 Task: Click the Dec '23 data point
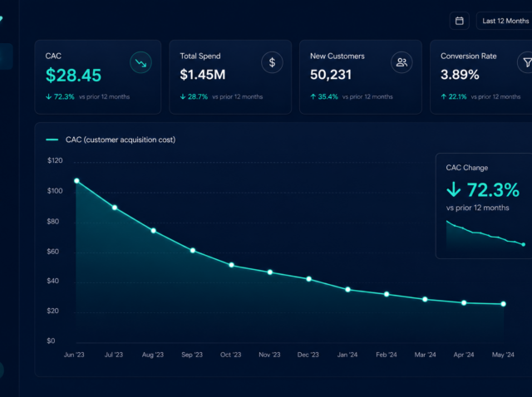(x=308, y=279)
